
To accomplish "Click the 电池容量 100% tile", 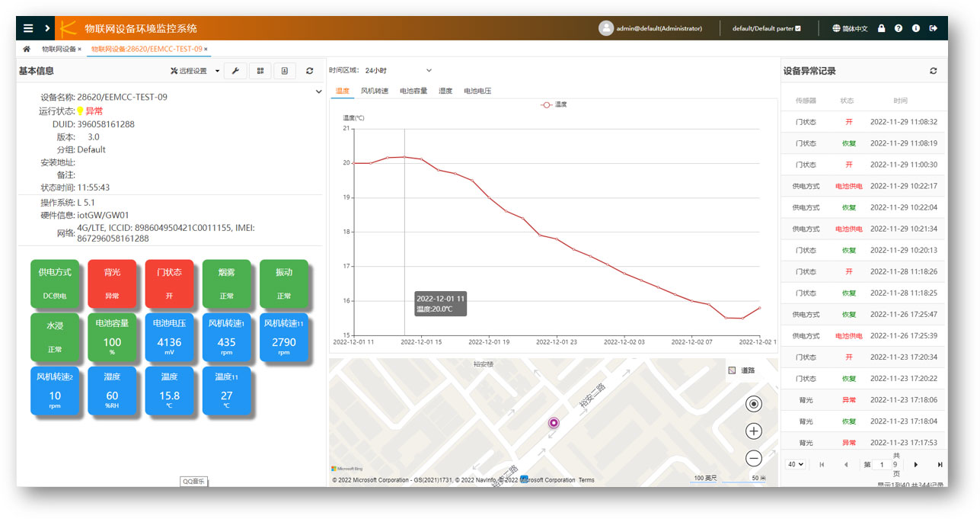I will pyautogui.click(x=112, y=336).
